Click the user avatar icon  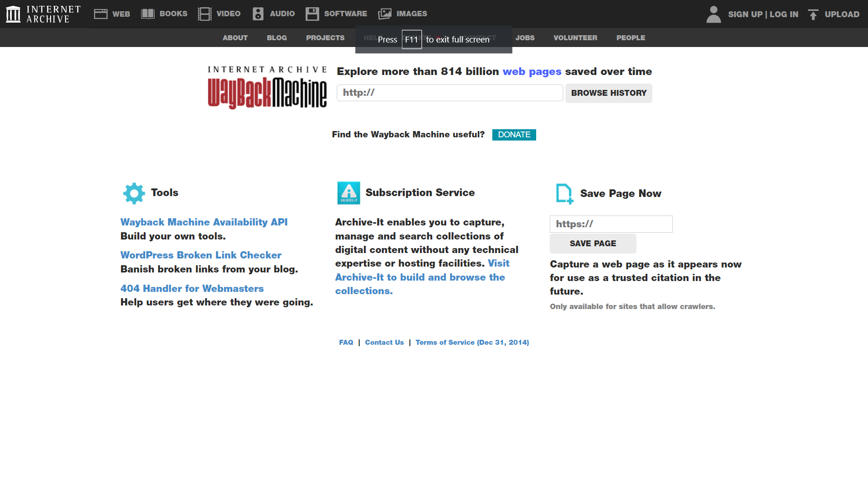pos(714,14)
